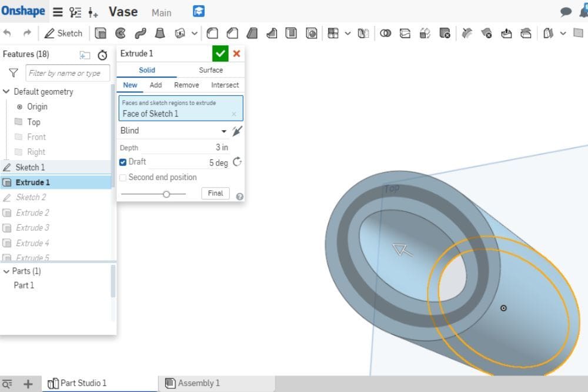
Task: Select the Shell tool
Action: point(290,34)
